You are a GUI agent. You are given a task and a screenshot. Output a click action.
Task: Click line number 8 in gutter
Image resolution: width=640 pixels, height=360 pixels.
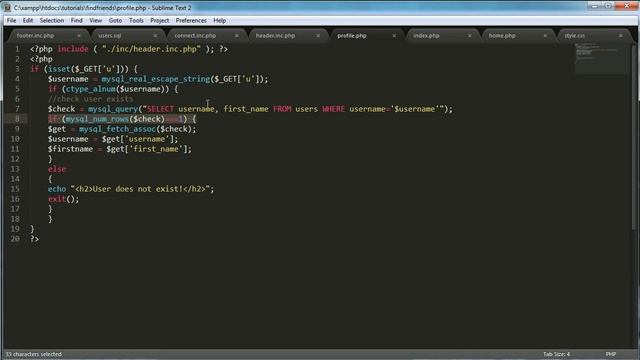point(17,119)
